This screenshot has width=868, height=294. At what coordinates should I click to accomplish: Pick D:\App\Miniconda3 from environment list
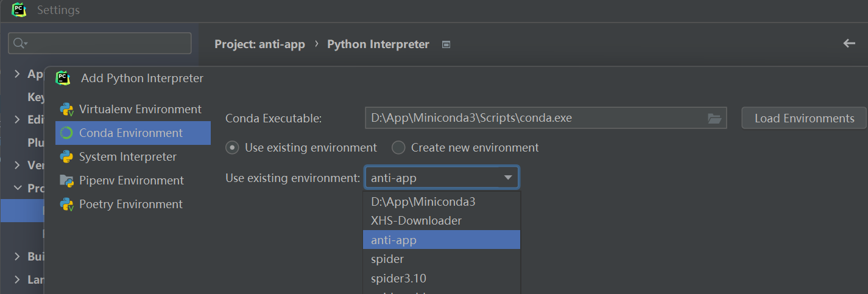point(442,201)
